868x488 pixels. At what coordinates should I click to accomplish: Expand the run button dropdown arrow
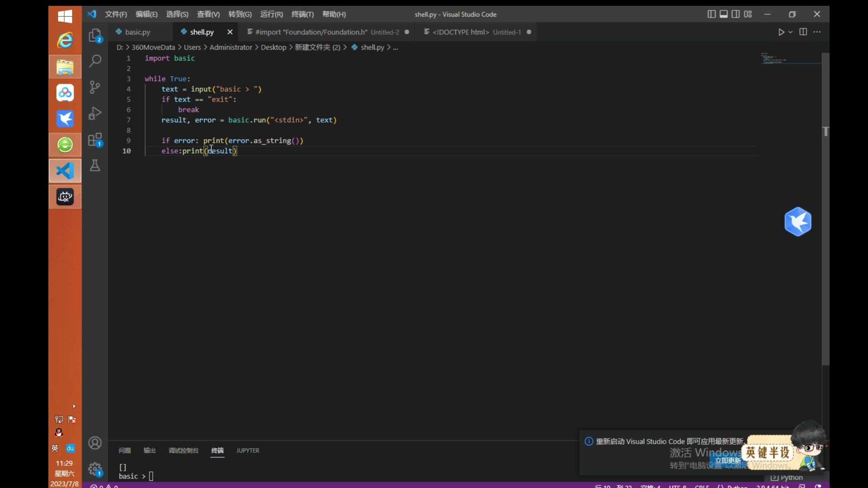point(790,32)
